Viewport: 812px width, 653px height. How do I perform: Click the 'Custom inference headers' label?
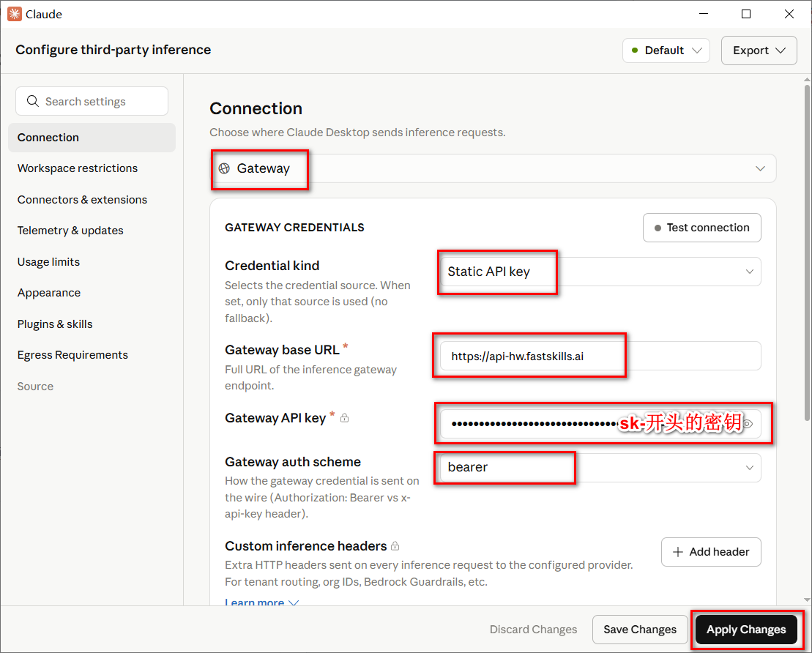click(305, 546)
